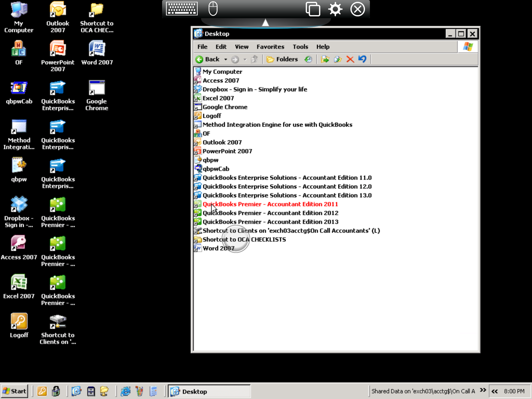The image size is (532, 399).
Task: Click the red X Delete icon in the toolbar
Action: coord(350,59)
